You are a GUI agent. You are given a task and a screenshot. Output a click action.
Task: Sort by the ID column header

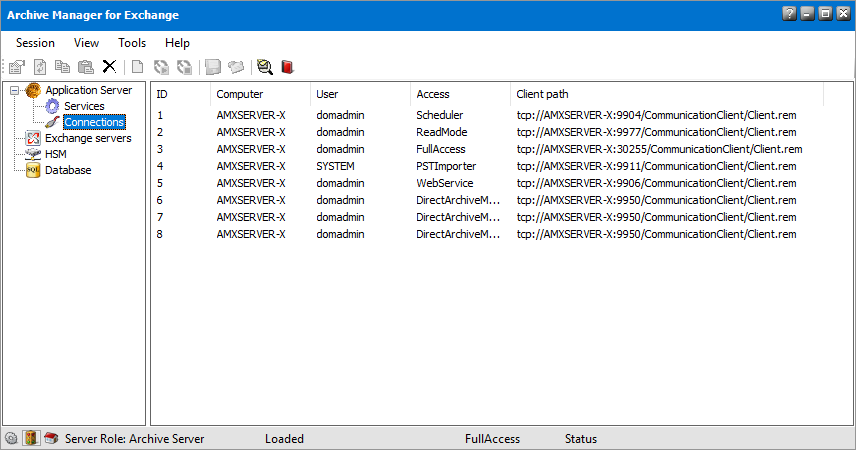180,94
